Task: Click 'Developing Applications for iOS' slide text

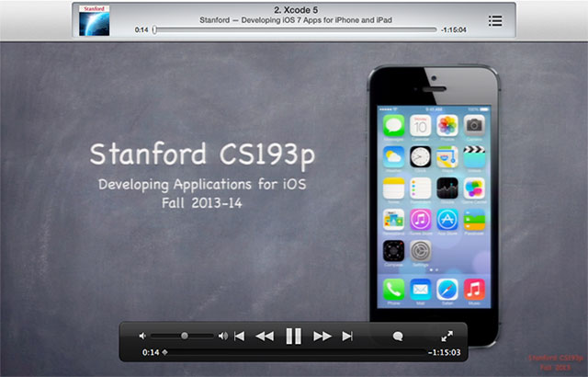Action: click(202, 185)
